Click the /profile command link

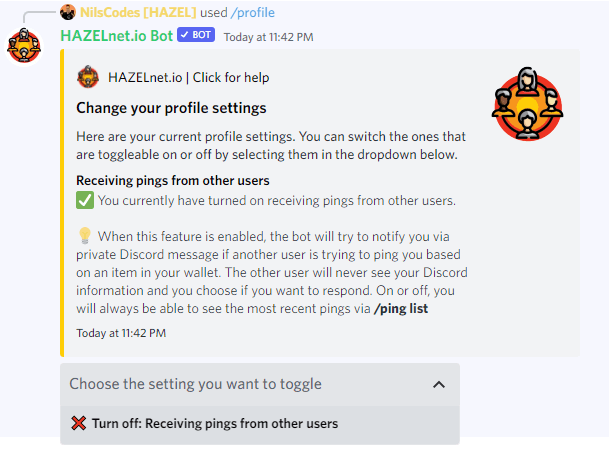coord(252,12)
